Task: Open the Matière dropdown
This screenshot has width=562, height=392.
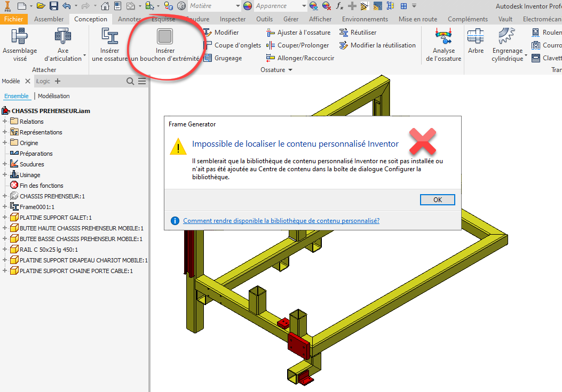Action: (237, 6)
